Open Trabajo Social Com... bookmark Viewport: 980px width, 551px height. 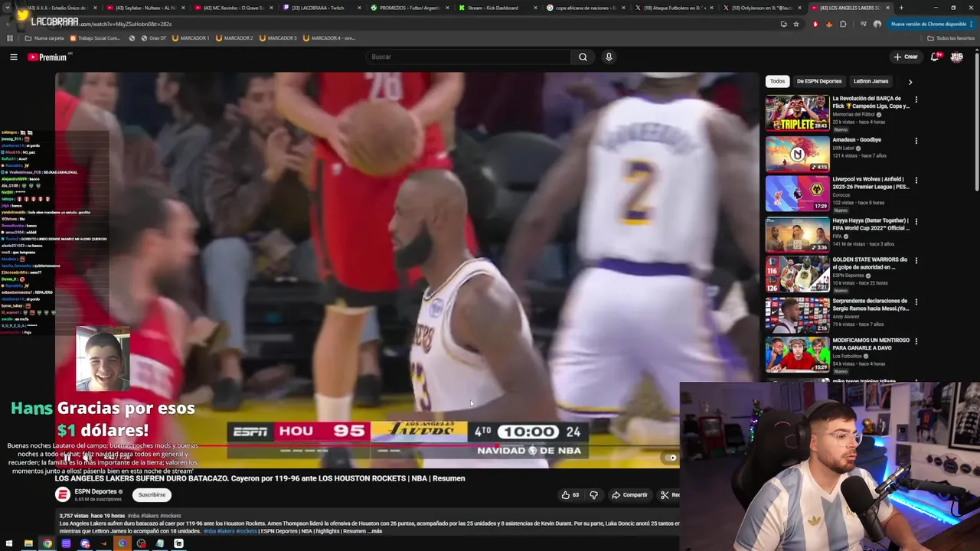[95, 37]
